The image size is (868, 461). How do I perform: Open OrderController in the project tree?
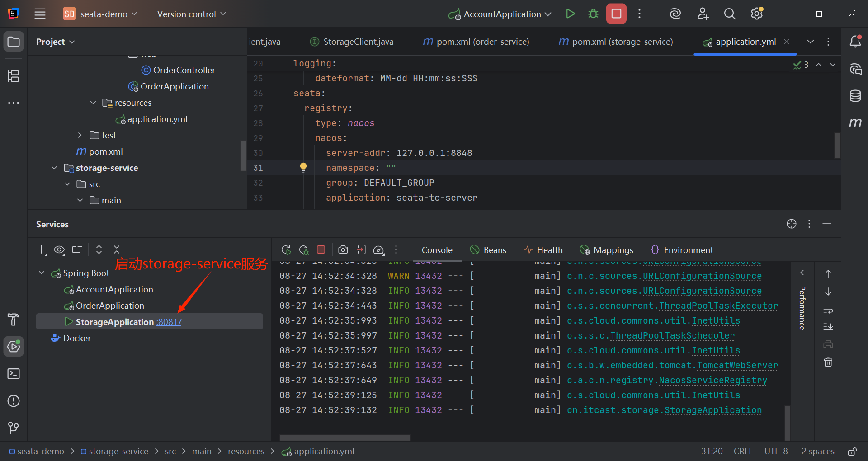click(184, 70)
